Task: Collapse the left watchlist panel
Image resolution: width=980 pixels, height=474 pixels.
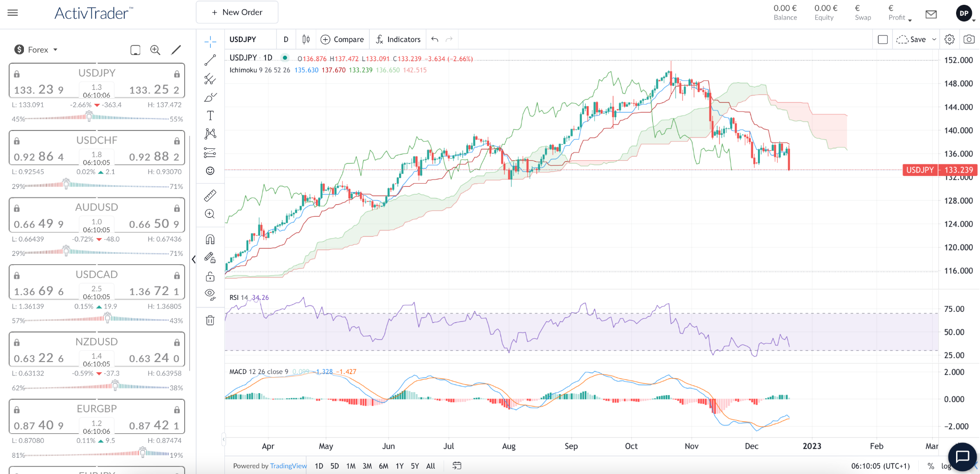Action: [193, 259]
